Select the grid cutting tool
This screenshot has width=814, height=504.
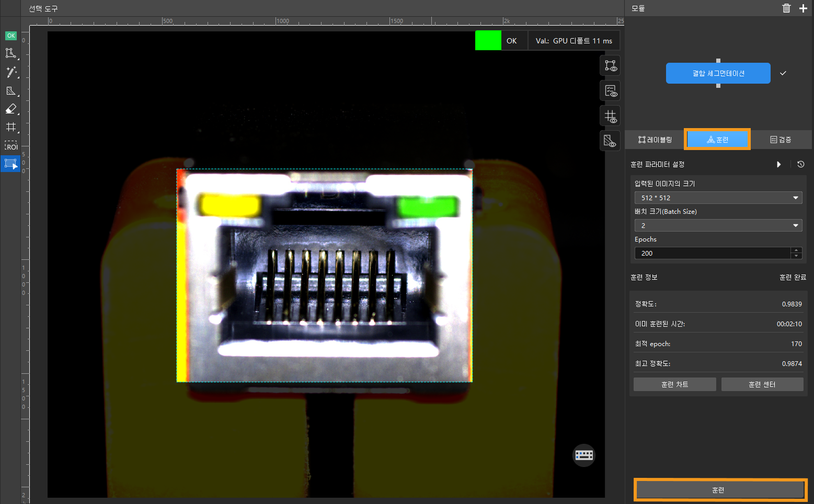coord(10,127)
